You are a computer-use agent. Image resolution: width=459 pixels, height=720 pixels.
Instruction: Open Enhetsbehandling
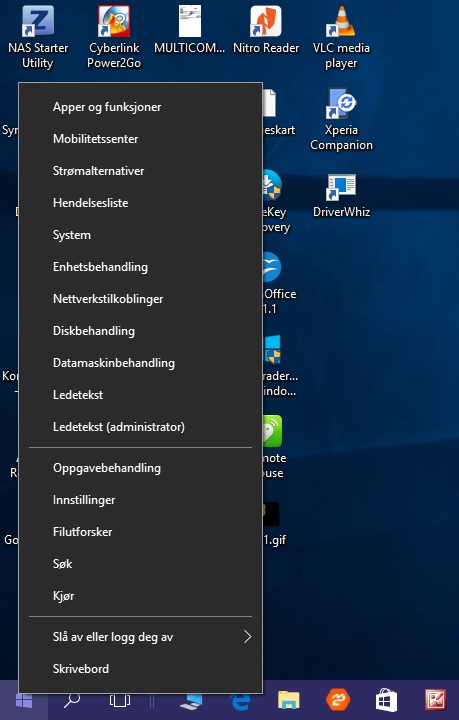point(140,267)
